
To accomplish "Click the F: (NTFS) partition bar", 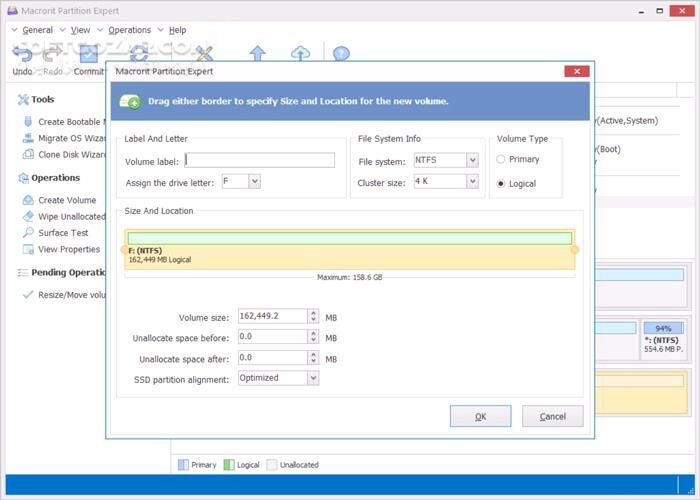I will pos(350,250).
